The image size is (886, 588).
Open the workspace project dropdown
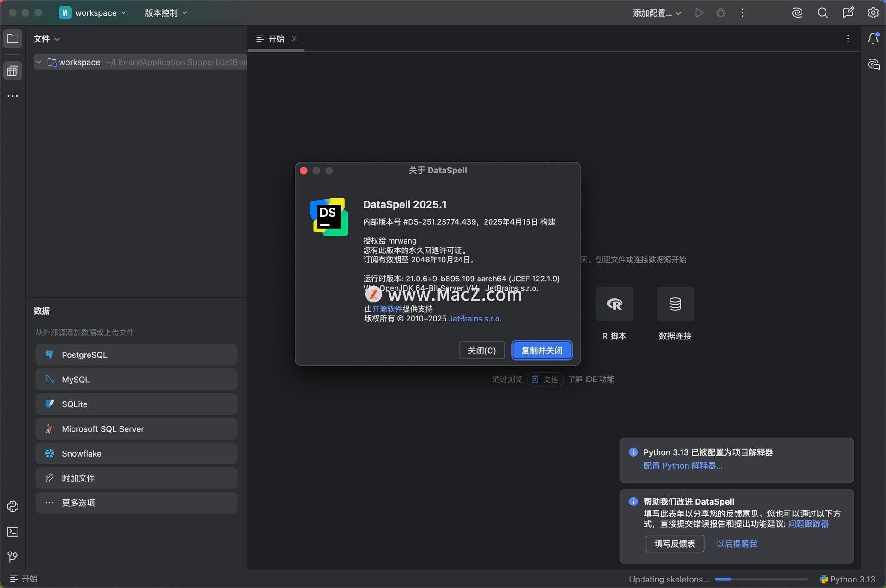tap(92, 13)
